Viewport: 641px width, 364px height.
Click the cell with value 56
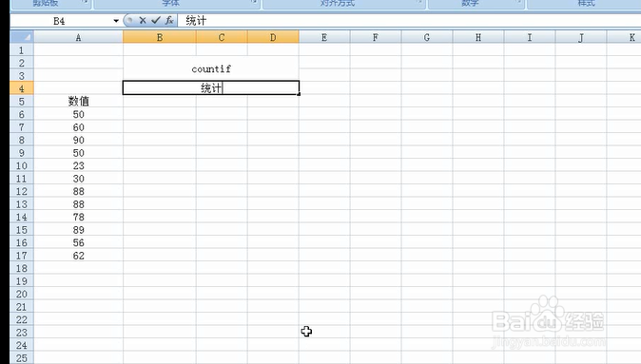click(x=78, y=242)
